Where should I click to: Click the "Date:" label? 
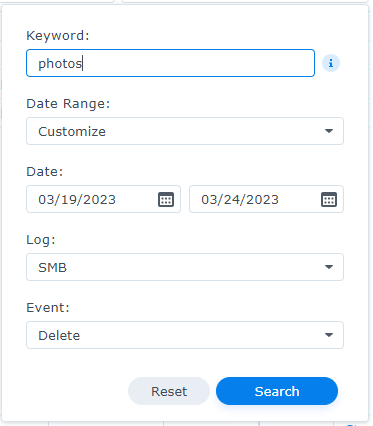[x=45, y=171]
